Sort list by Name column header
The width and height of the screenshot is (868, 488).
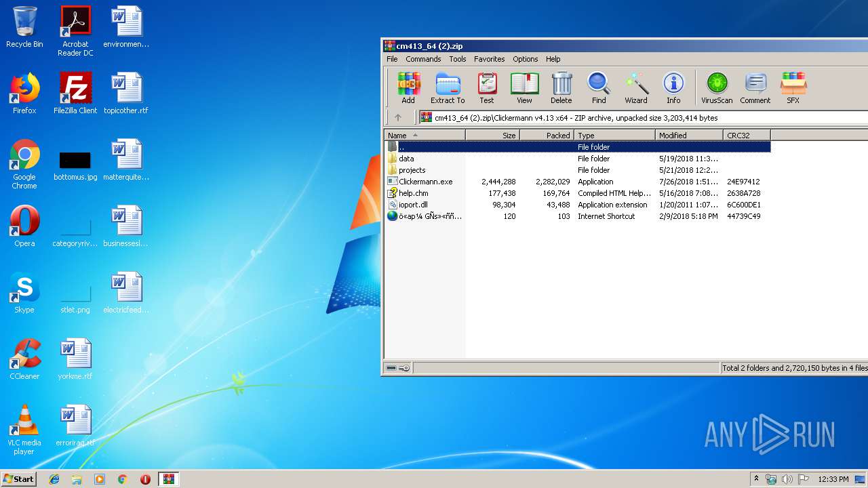click(x=425, y=136)
